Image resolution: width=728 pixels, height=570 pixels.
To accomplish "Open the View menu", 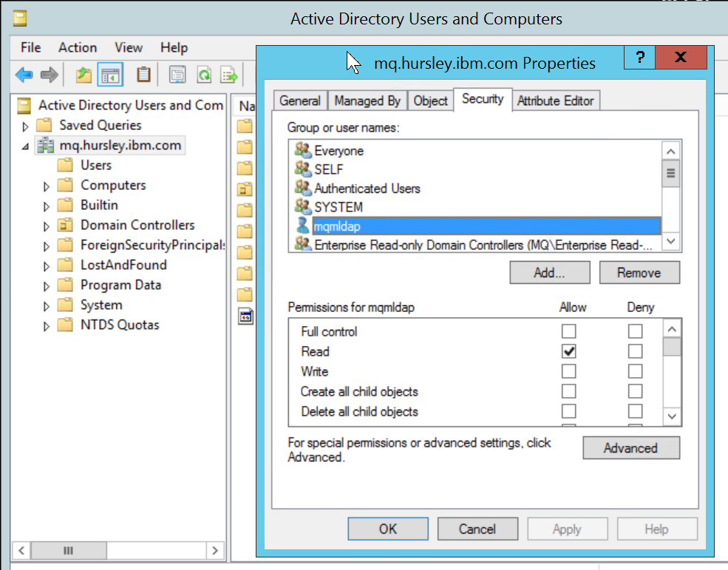I will tap(129, 47).
